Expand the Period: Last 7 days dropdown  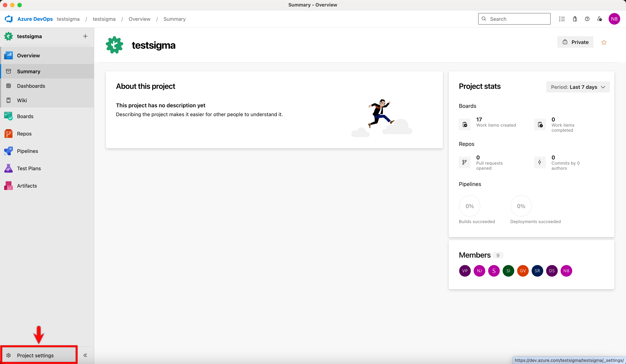pos(578,87)
